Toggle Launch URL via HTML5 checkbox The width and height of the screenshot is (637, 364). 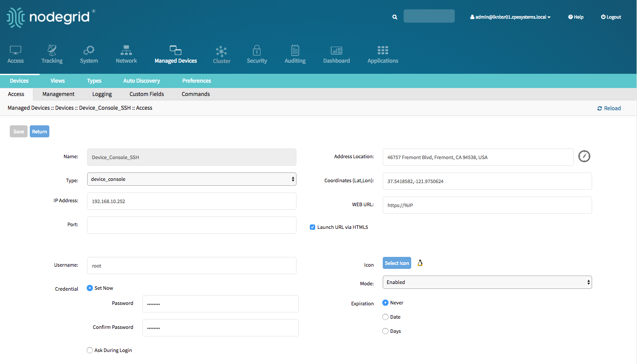click(x=312, y=227)
